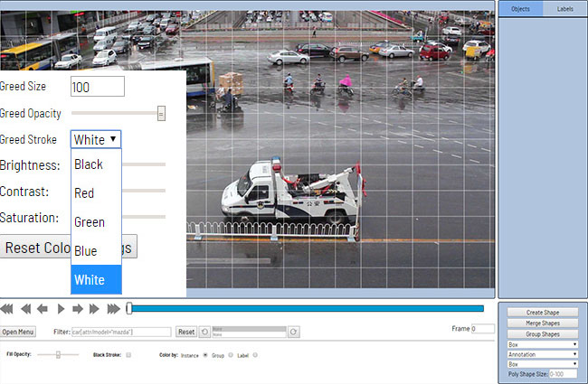Click the Open Menu button
This screenshot has height=384, width=588.
(x=18, y=332)
